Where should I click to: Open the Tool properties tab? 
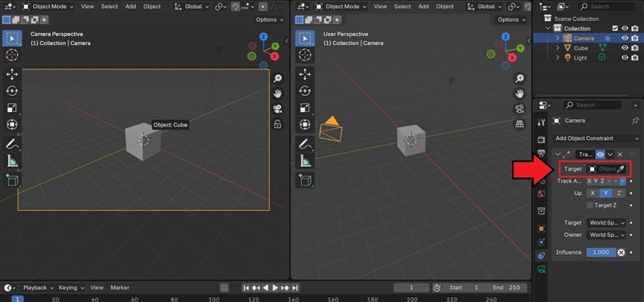[x=541, y=122]
